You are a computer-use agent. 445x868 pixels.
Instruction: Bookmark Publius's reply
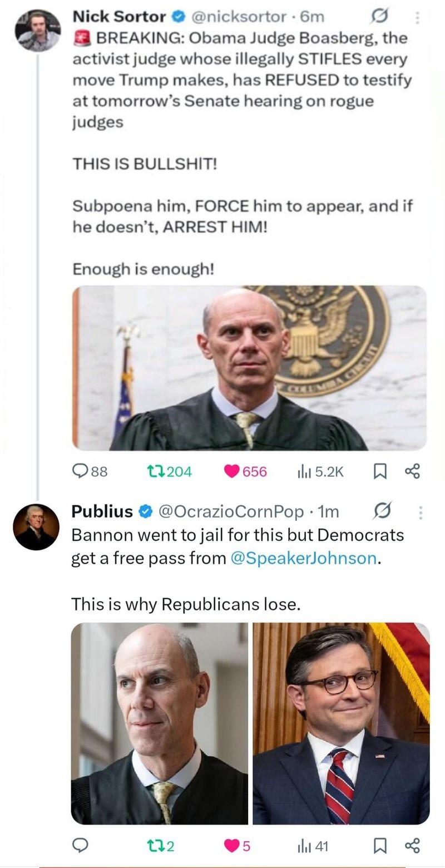[379, 846]
